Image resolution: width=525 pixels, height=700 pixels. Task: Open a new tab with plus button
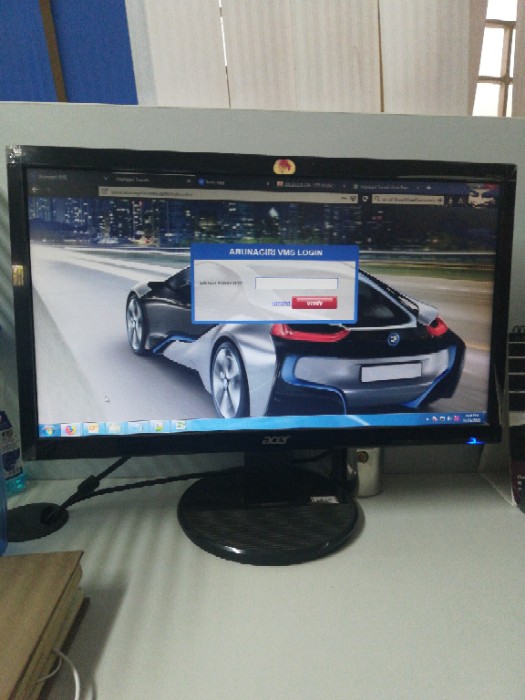pos(429,188)
